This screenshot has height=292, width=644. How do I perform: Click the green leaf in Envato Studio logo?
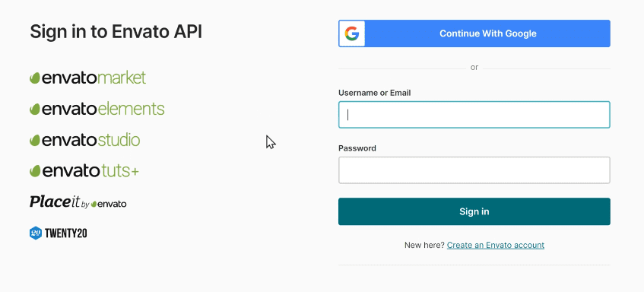(35, 141)
